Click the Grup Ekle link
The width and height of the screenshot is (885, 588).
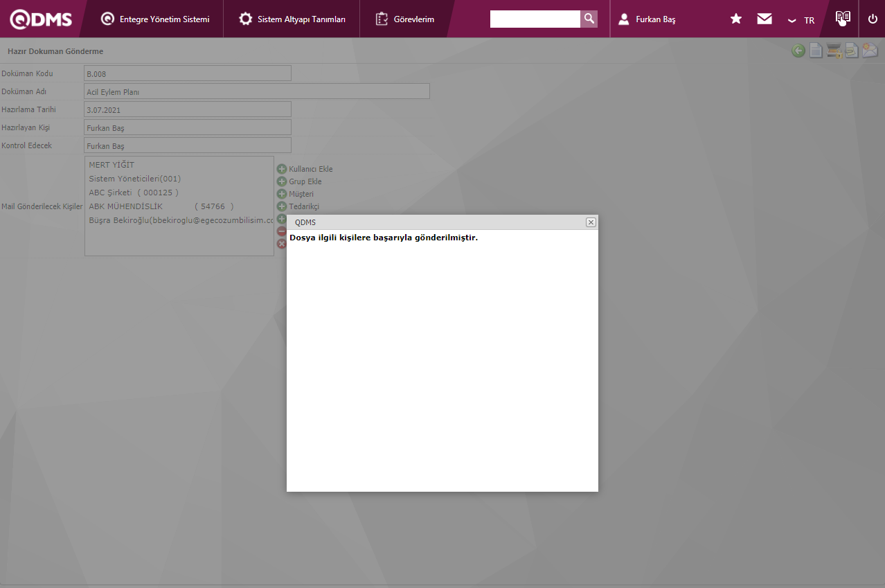click(305, 181)
